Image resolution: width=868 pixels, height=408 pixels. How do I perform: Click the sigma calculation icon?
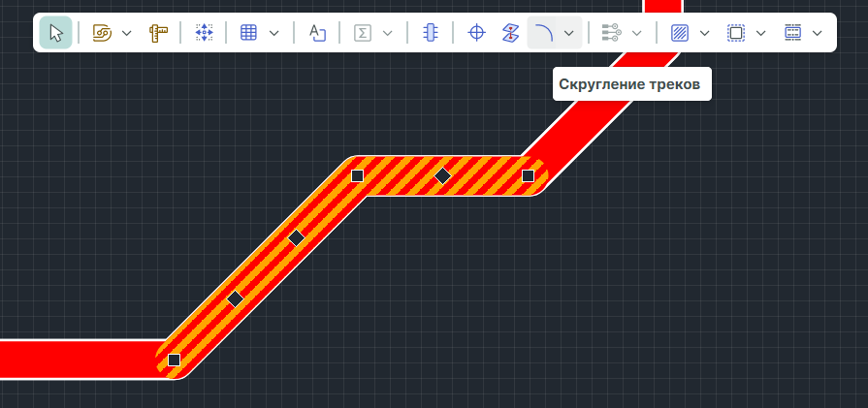coord(363,33)
